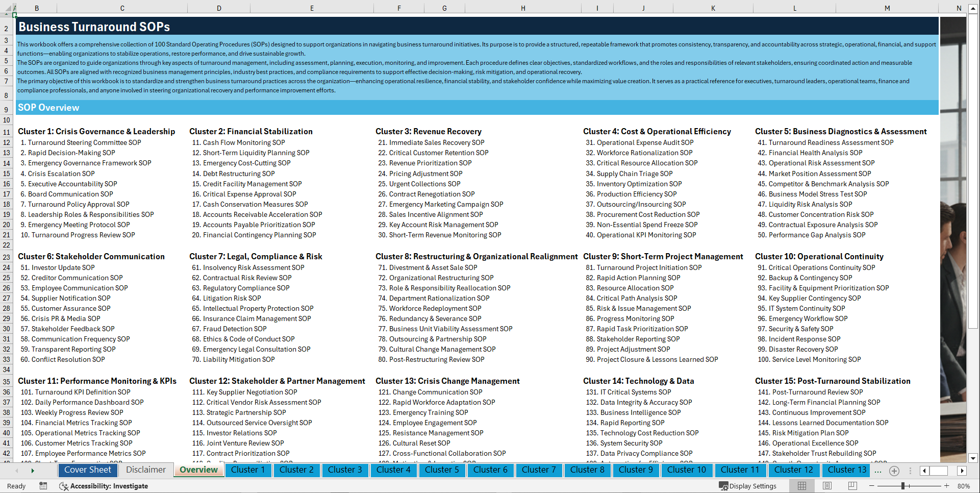The image size is (980, 493).
Task: Select the Page Break Preview icon
Action: coord(852,486)
